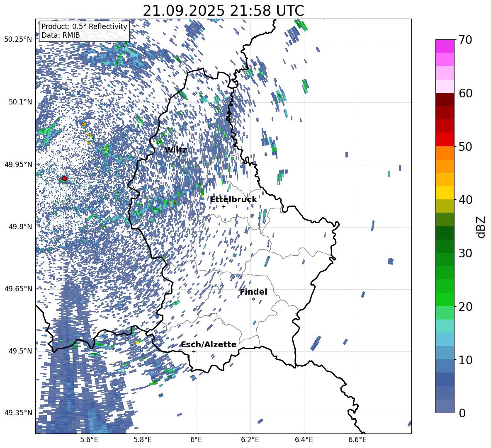Viewport: 491px width, 448px height.
Task: Click the title 21.09.2025 21:58 UTC
Action: tap(223, 11)
